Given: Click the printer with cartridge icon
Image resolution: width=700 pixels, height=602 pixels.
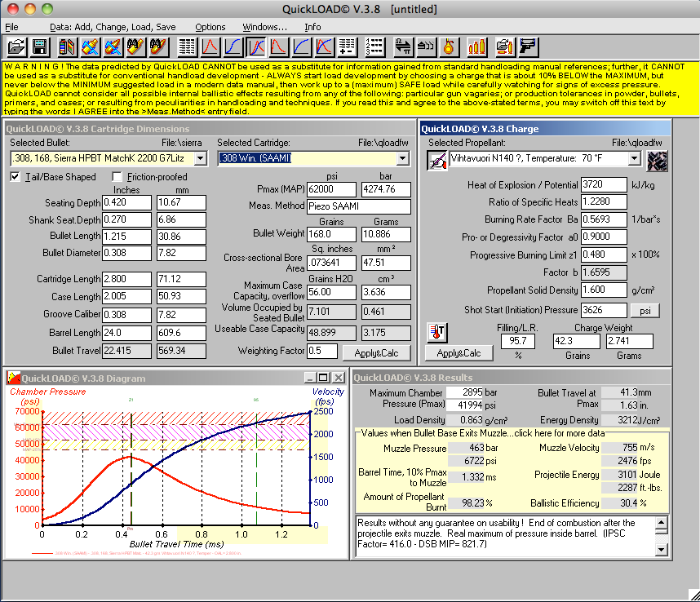Looking at the screenshot, I should (x=504, y=46).
